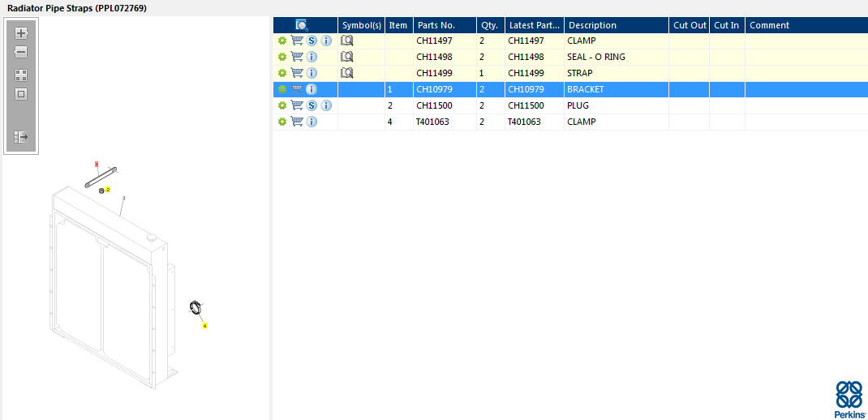Open info for CH11500 plug
This screenshot has width=868, height=420.
[326, 105]
